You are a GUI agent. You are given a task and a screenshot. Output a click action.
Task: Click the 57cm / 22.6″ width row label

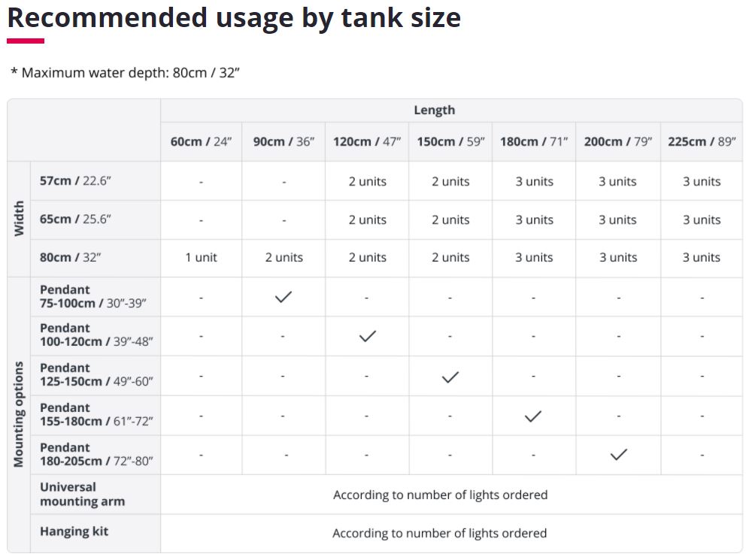75,180
